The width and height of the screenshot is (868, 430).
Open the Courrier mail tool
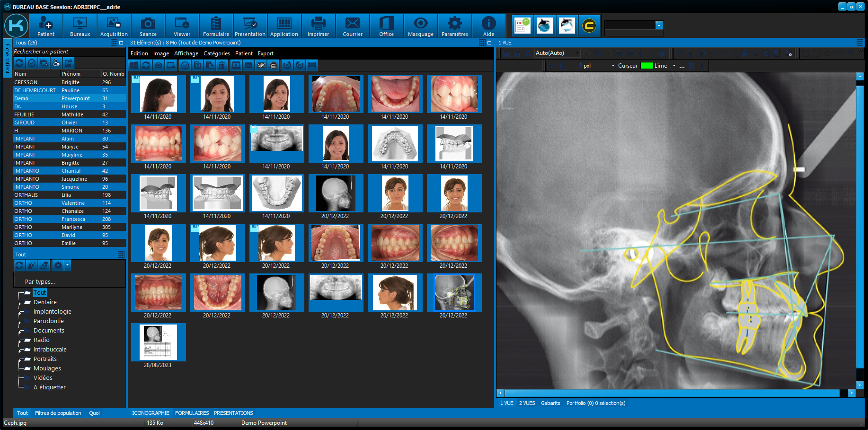point(352,26)
